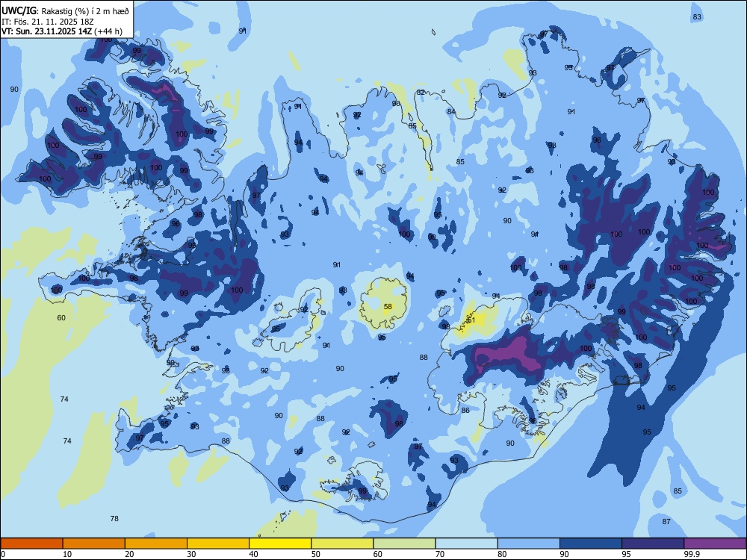
Task: Click the '51' value in the yellow patch
Action: click(471, 320)
